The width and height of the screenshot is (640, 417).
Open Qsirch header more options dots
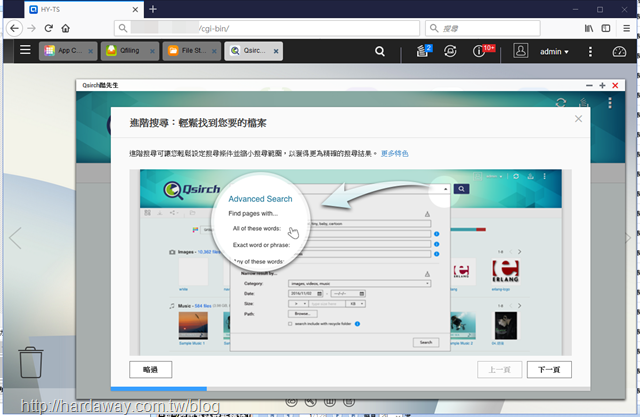pos(610,102)
